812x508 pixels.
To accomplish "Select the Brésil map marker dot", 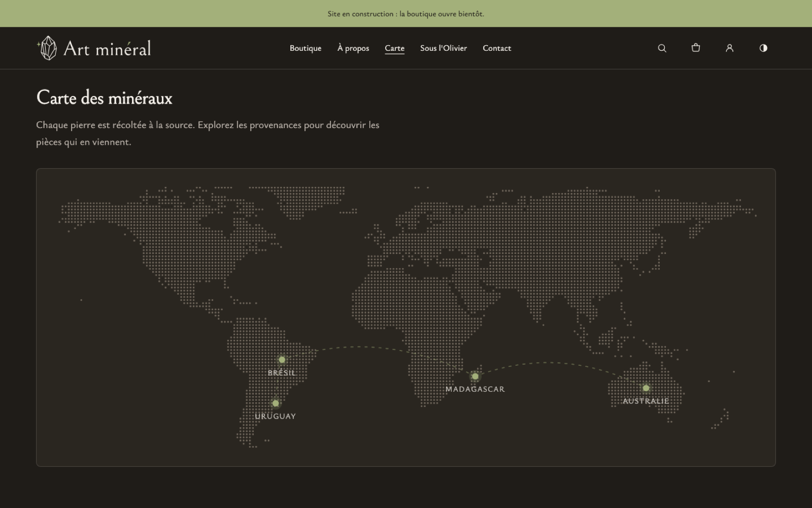I will tap(282, 360).
